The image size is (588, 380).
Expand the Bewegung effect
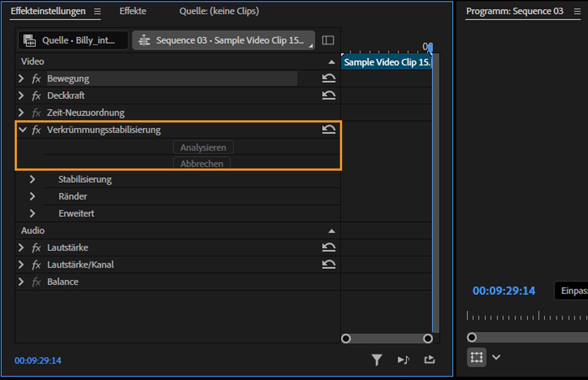[21, 78]
